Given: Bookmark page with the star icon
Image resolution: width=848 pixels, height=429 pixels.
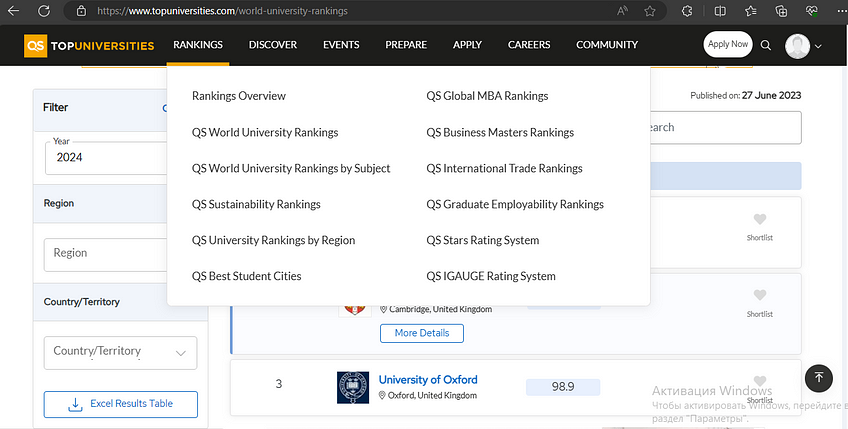Looking at the screenshot, I should [650, 11].
